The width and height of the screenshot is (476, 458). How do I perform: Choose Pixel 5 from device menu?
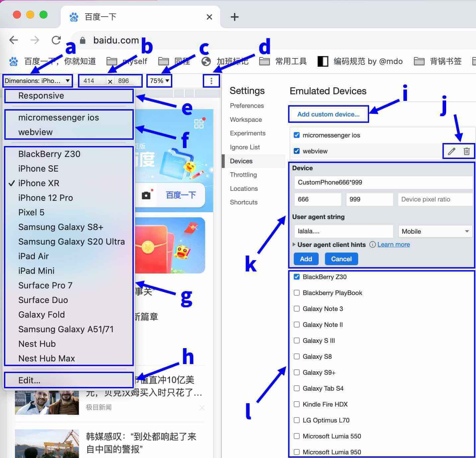(x=69, y=212)
